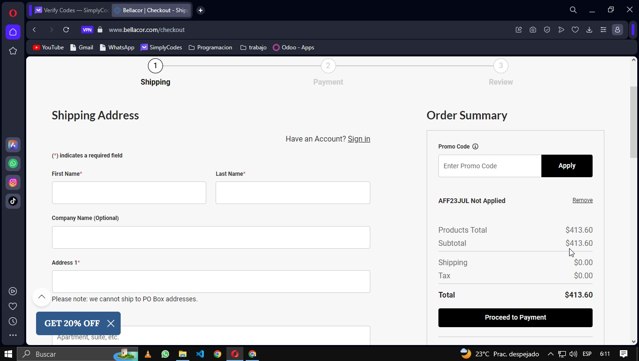Collapse chevron-up round button
The image size is (639, 361).
(x=42, y=297)
